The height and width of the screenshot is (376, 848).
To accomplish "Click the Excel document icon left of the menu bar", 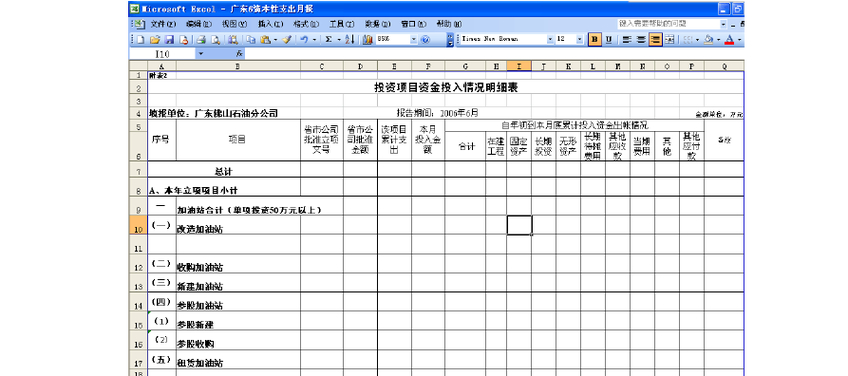I will (139, 24).
